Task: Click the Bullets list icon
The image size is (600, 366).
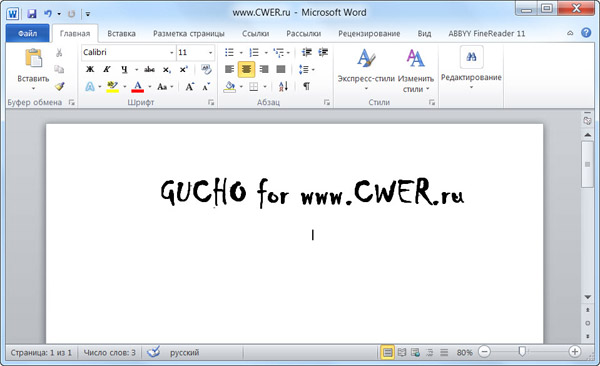Action: click(x=229, y=52)
